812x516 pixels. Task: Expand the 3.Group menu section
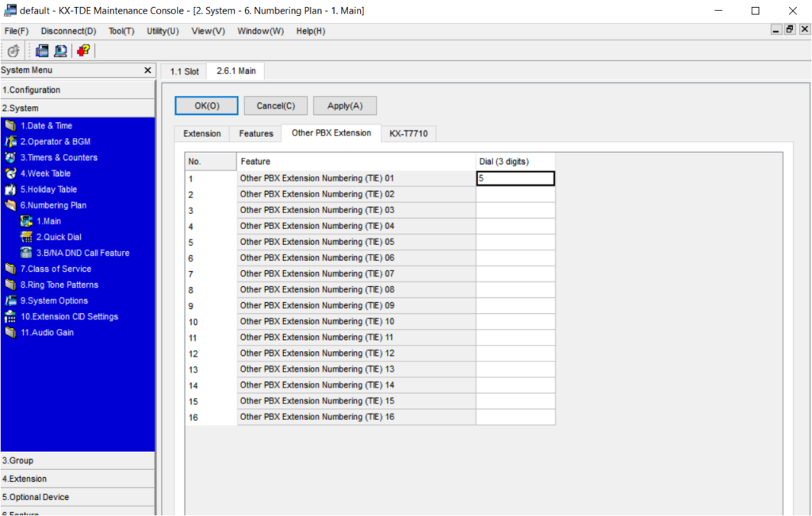78,461
